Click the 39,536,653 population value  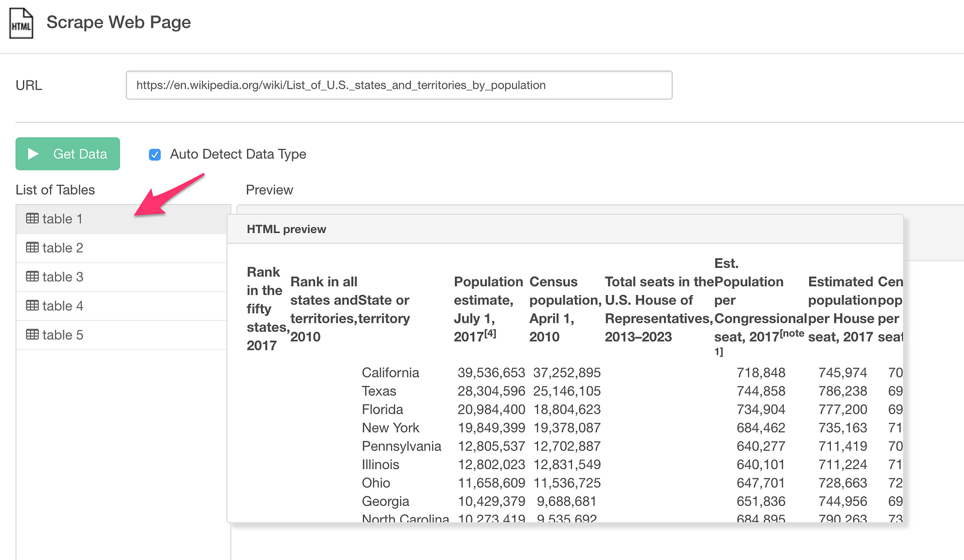[492, 373]
